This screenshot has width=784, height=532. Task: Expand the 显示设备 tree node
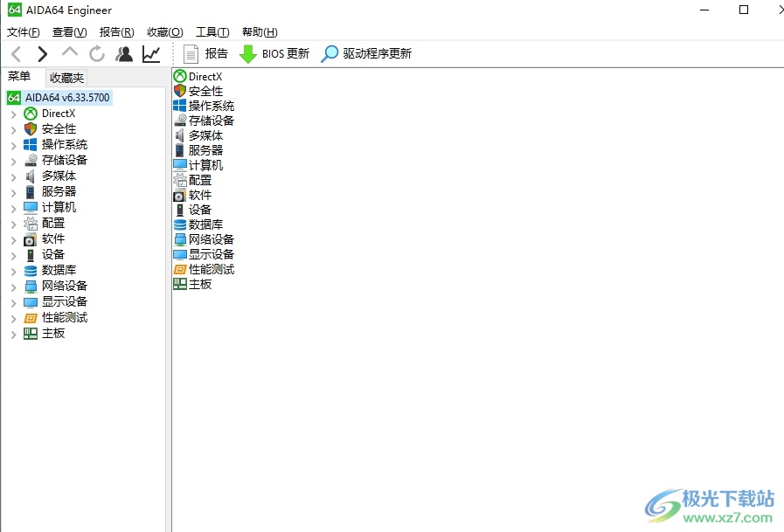pyautogui.click(x=13, y=303)
